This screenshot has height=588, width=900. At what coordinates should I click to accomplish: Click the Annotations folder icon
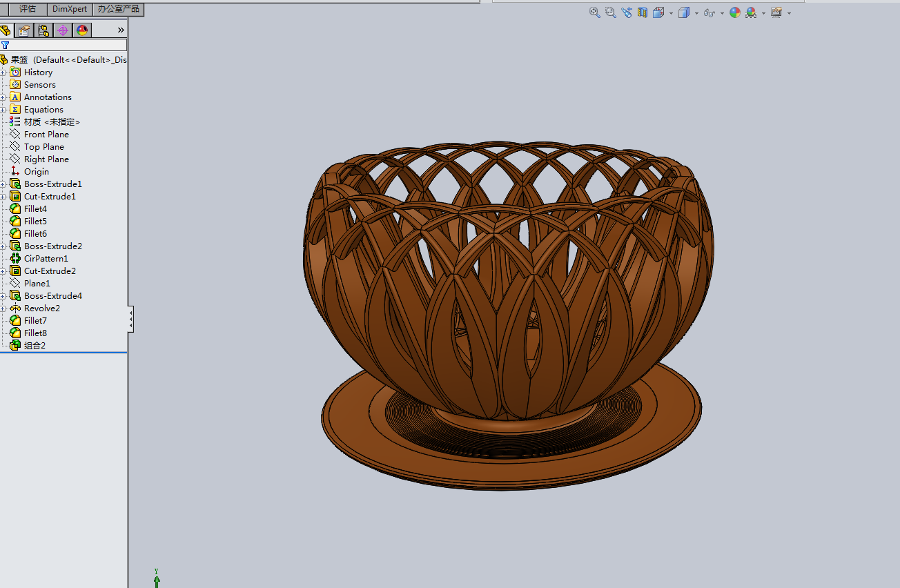pos(15,97)
